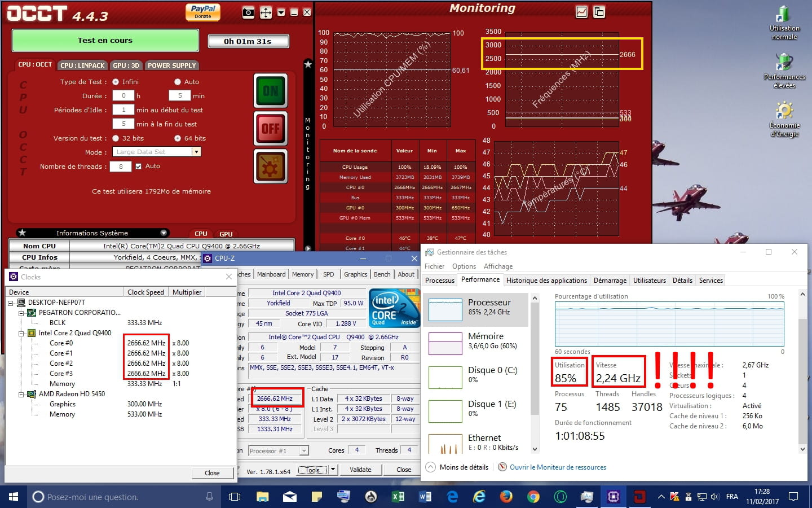Open the Mainboard tab in CPU-Z
812x508 pixels.
(x=271, y=274)
